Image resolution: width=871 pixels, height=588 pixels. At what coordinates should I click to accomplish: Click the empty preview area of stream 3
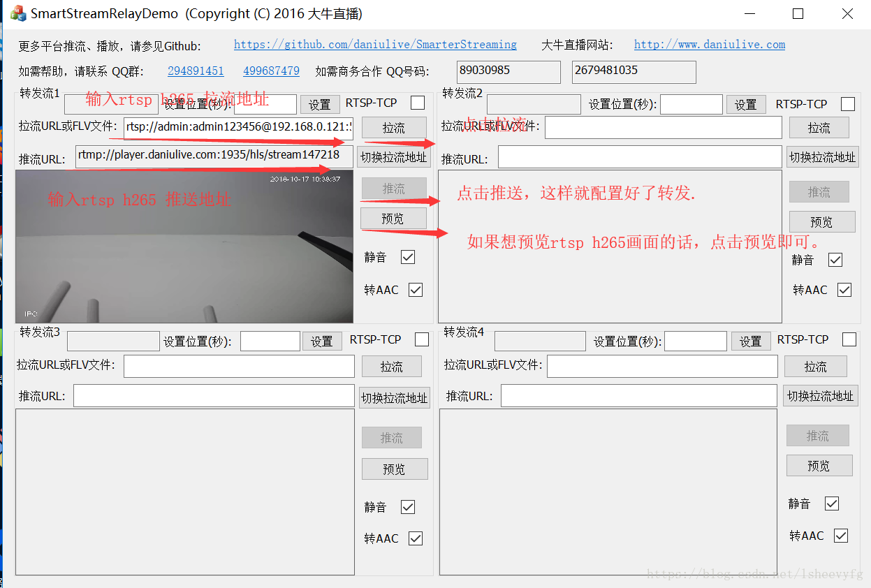pyautogui.click(x=185, y=492)
